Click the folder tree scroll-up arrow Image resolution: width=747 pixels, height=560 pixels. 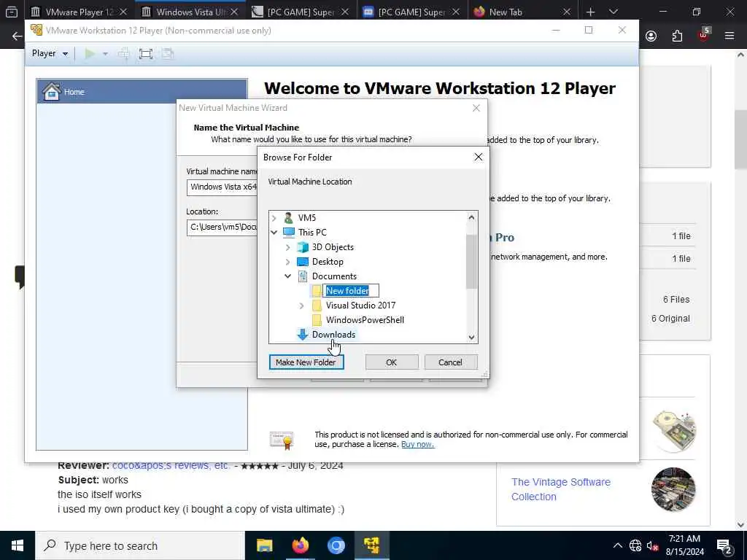[471, 217]
